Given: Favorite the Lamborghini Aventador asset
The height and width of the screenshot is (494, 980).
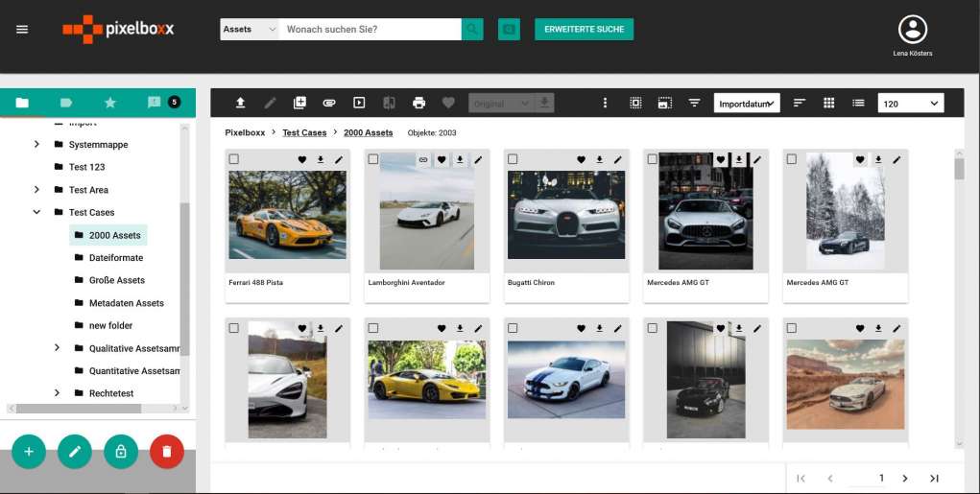Looking at the screenshot, I should tap(442, 160).
